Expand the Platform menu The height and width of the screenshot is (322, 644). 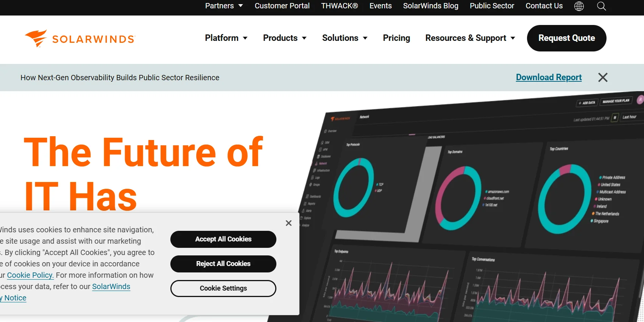click(226, 38)
